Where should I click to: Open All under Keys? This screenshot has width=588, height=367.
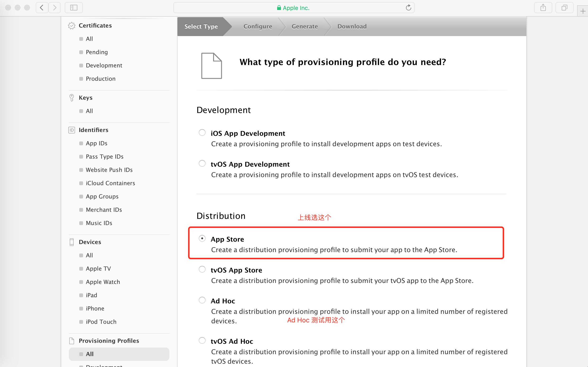coord(89,111)
